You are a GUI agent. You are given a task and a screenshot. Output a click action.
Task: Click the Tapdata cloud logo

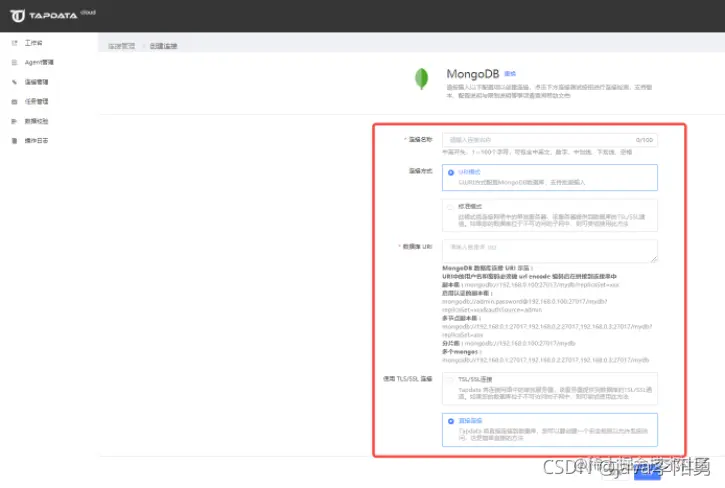[x=52, y=15]
